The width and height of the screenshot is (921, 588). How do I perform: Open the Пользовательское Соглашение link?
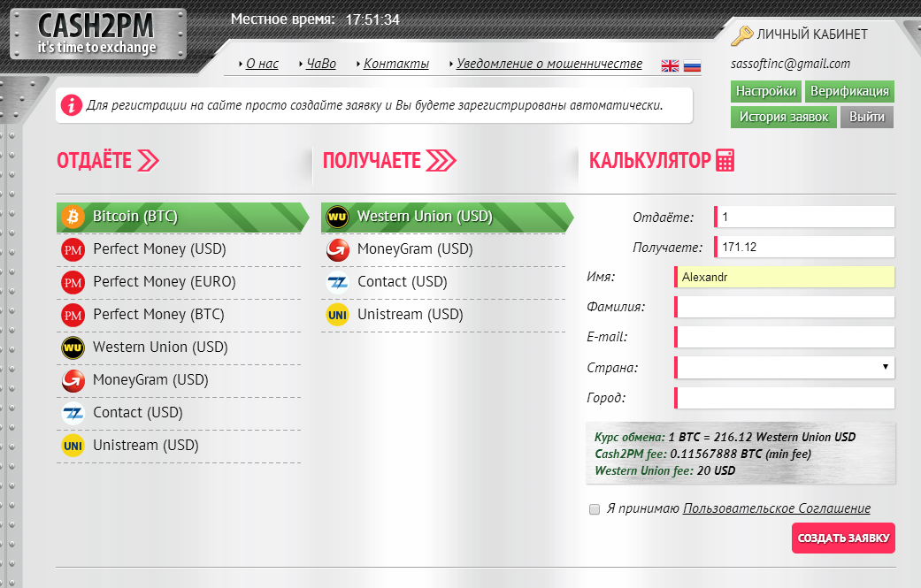(777, 508)
